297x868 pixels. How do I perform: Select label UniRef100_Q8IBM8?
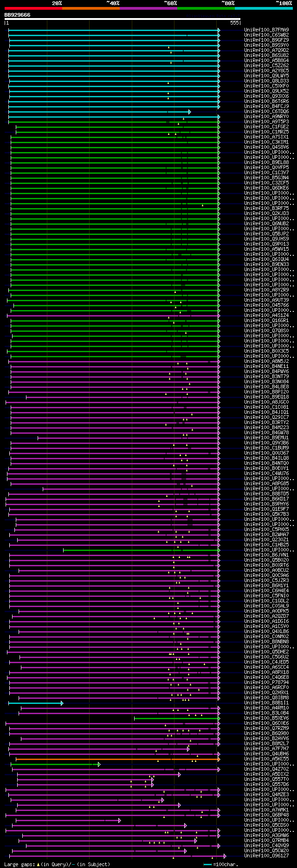(x=266, y=698)
